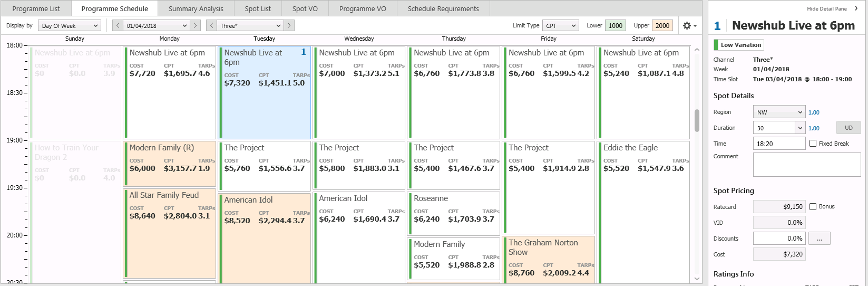Viewport: 868px width, 286px height.
Task: Toggle the Bonus checkbox
Action: pyautogui.click(x=813, y=207)
